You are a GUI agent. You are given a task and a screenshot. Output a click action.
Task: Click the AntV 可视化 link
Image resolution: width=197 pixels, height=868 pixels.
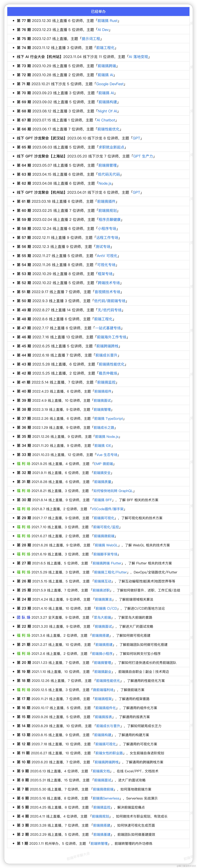(107, 256)
